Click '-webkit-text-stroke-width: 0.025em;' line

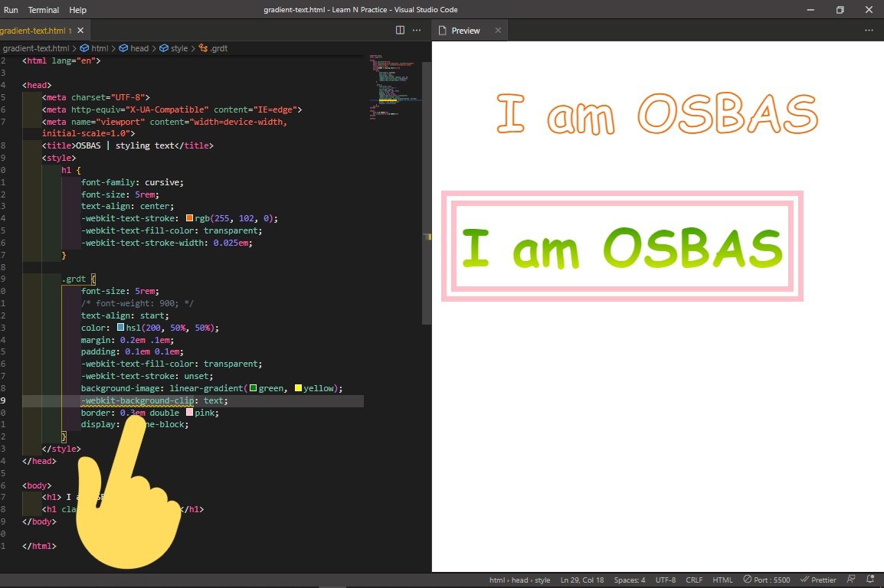[x=166, y=243]
